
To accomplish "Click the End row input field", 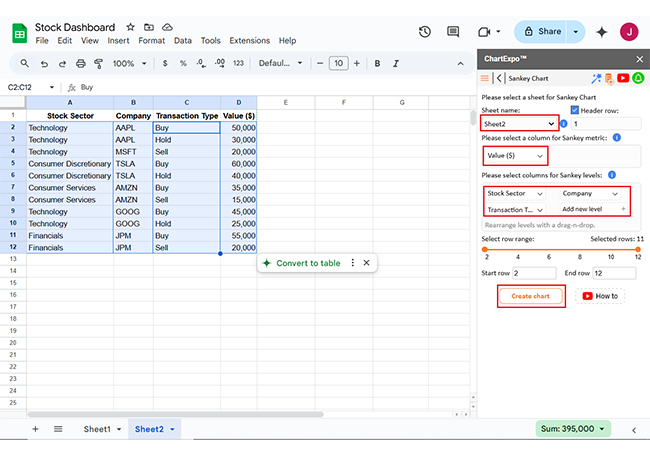I will (x=614, y=273).
